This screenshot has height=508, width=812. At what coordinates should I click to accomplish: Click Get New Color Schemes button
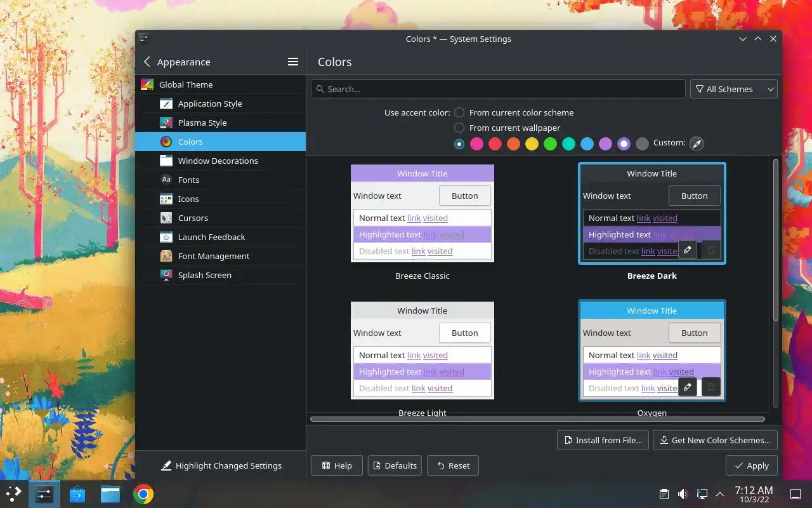(x=715, y=440)
